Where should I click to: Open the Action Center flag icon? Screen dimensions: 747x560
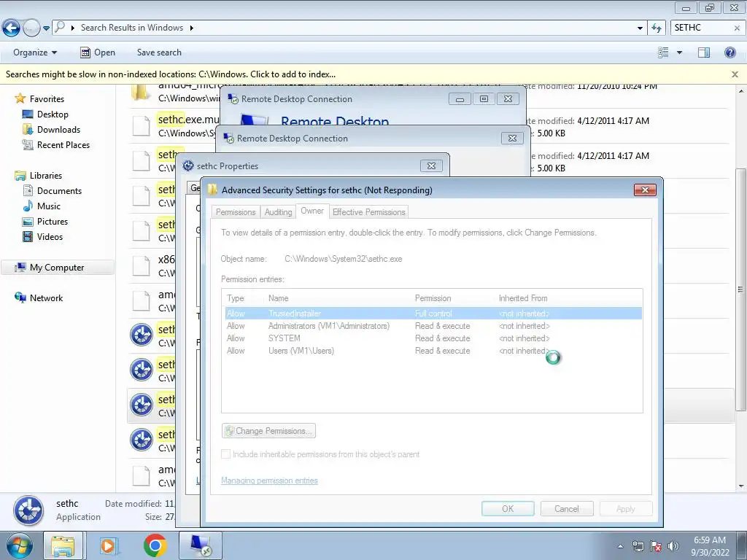coord(656,546)
